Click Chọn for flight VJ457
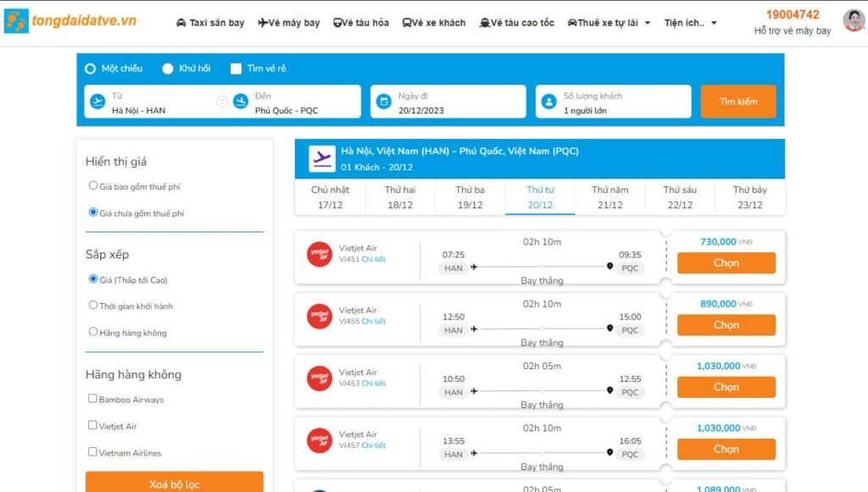 (726, 450)
